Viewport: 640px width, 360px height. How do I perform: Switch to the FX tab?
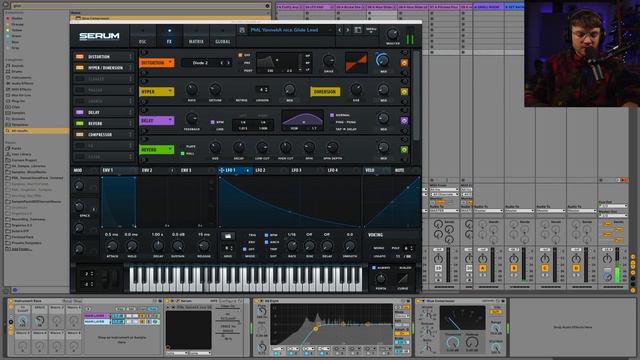coord(169,37)
